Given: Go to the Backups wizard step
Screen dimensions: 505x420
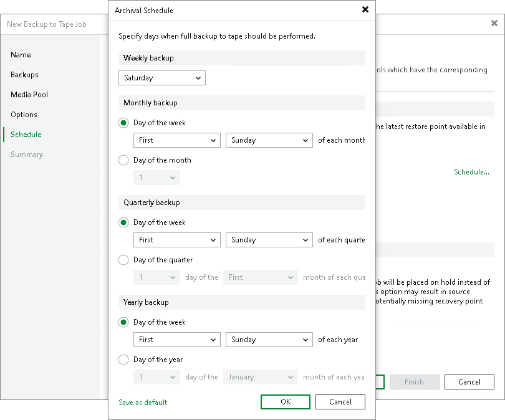Looking at the screenshot, I should tap(26, 75).
